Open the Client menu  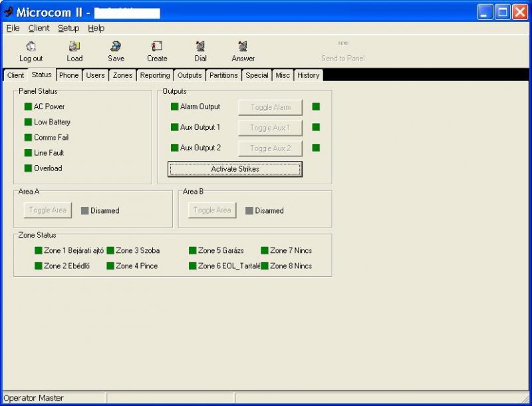[39, 28]
